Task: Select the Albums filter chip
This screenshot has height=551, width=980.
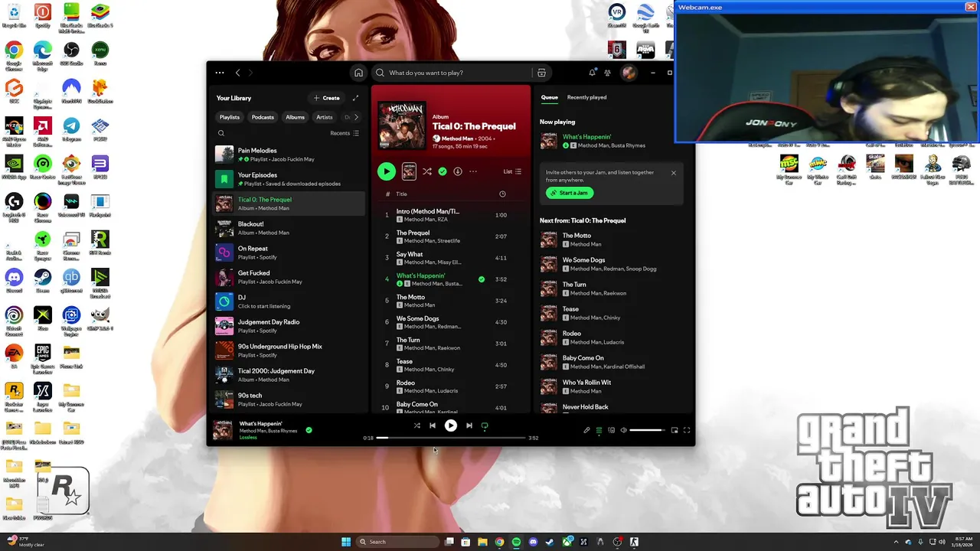Action: [x=295, y=117]
